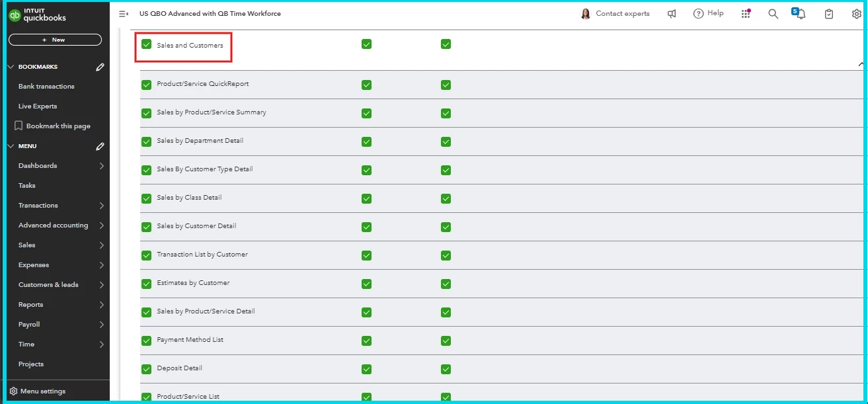Screen dimensions: 868x404
Task: Collapse the left navigation menu icon
Action: (124, 14)
